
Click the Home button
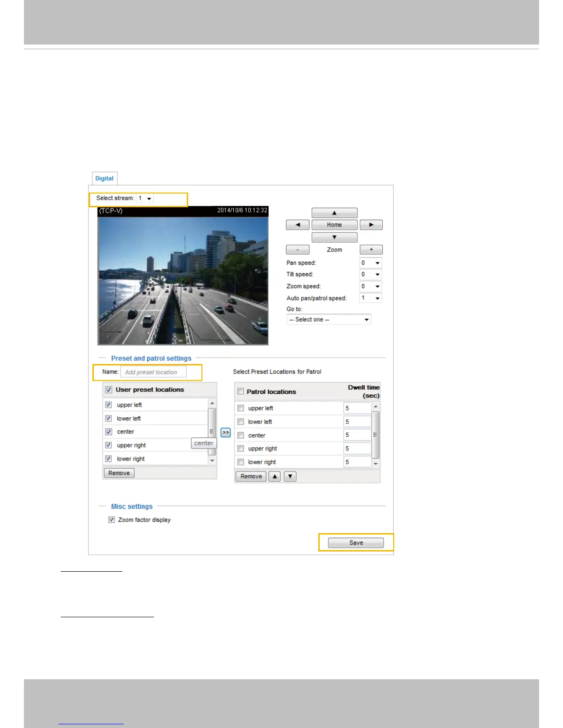coord(334,225)
